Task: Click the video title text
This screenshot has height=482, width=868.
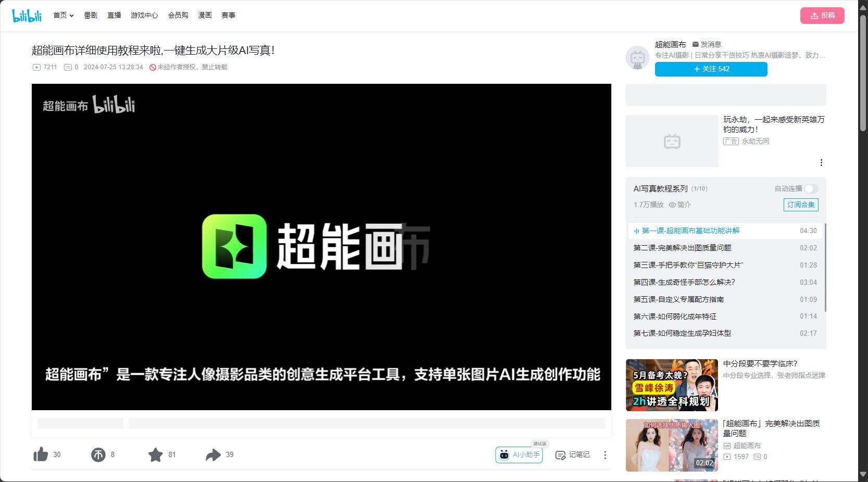Action: (x=153, y=50)
